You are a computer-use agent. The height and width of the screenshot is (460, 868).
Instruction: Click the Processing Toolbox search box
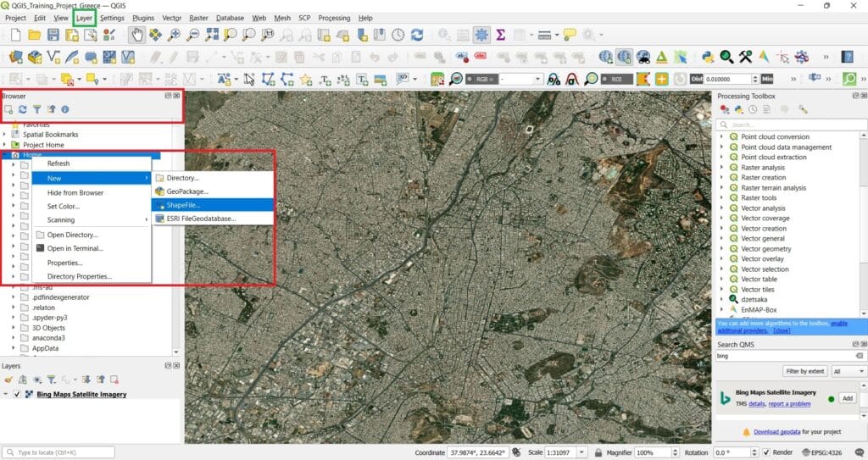(791, 125)
